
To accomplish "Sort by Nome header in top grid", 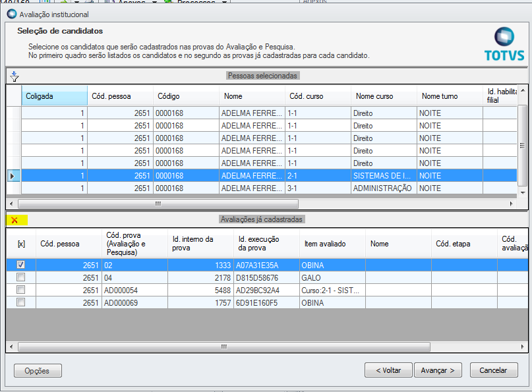I will coord(252,96).
